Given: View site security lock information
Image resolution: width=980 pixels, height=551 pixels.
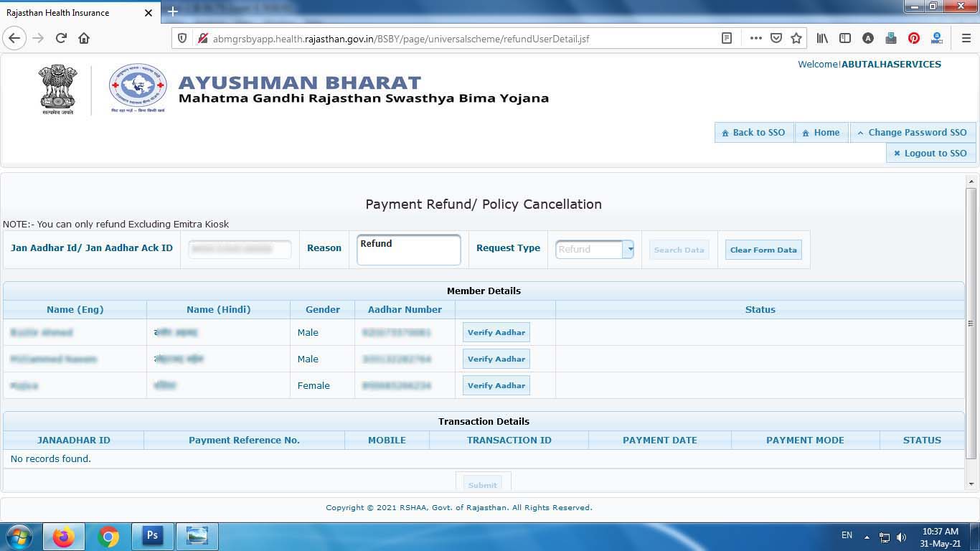Looking at the screenshot, I should coord(202,38).
